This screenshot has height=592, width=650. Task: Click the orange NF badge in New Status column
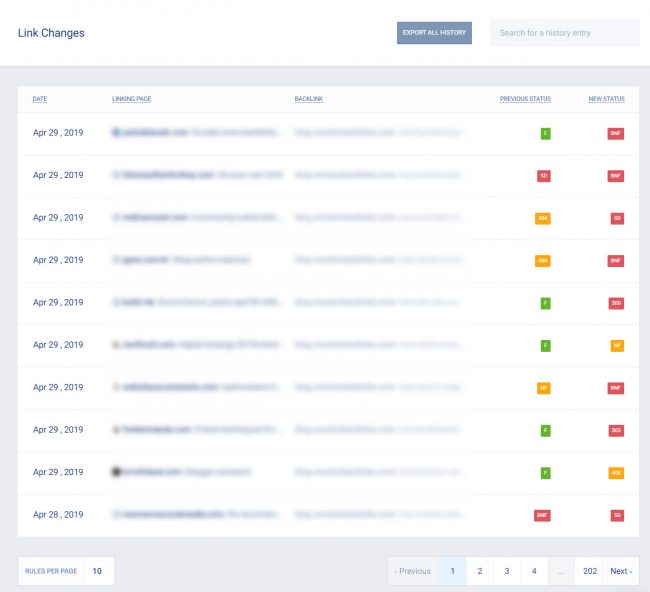617,345
